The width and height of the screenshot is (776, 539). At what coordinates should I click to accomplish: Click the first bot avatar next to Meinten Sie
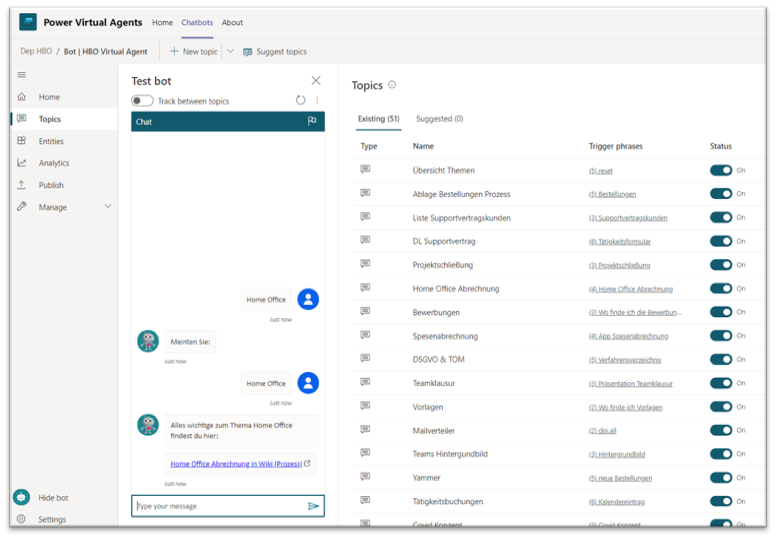click(148, 341)
